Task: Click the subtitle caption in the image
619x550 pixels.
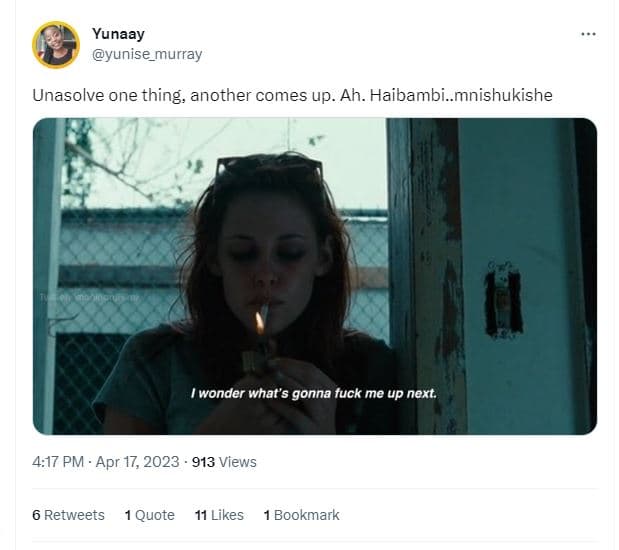Action: pos(313,393)
